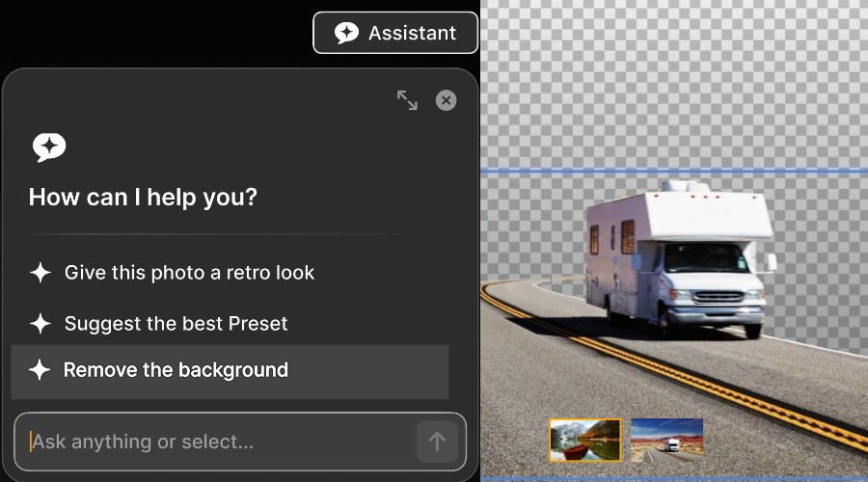The height and width of the screenshot is (482, 868).
Task: Click the 'How can I help you?' heading
Action: point(143,198)
